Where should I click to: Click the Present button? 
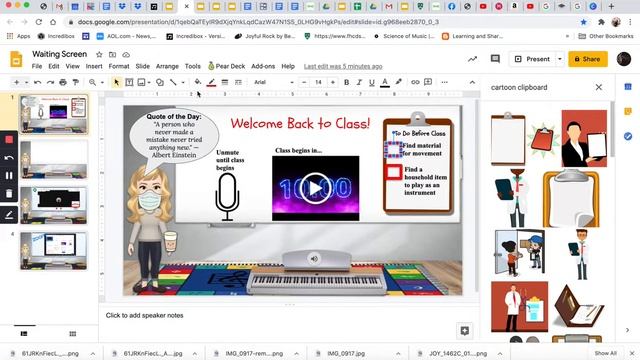(x=532, y=59)
